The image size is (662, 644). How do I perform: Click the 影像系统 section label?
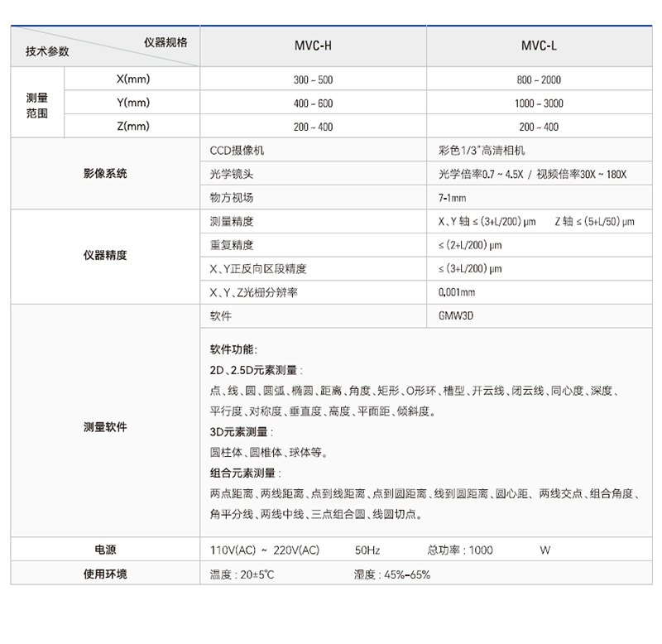[105, 174]
